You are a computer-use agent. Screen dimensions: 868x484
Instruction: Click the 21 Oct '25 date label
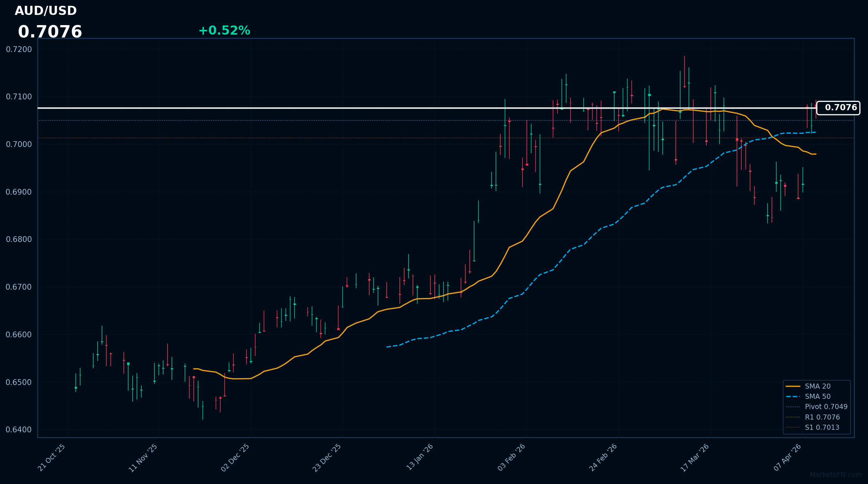pos(52,457)
